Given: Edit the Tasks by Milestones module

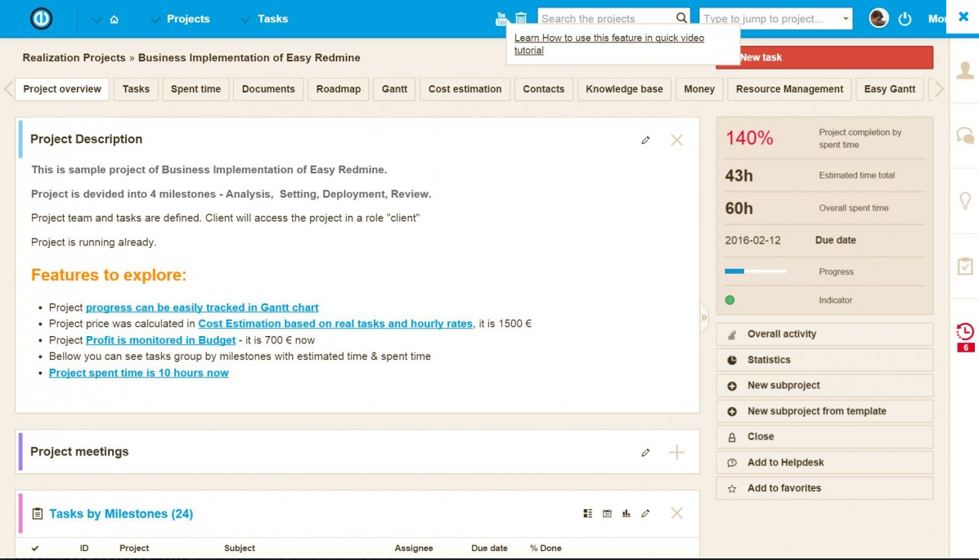Looking at the screenshot, I should 645,513.
